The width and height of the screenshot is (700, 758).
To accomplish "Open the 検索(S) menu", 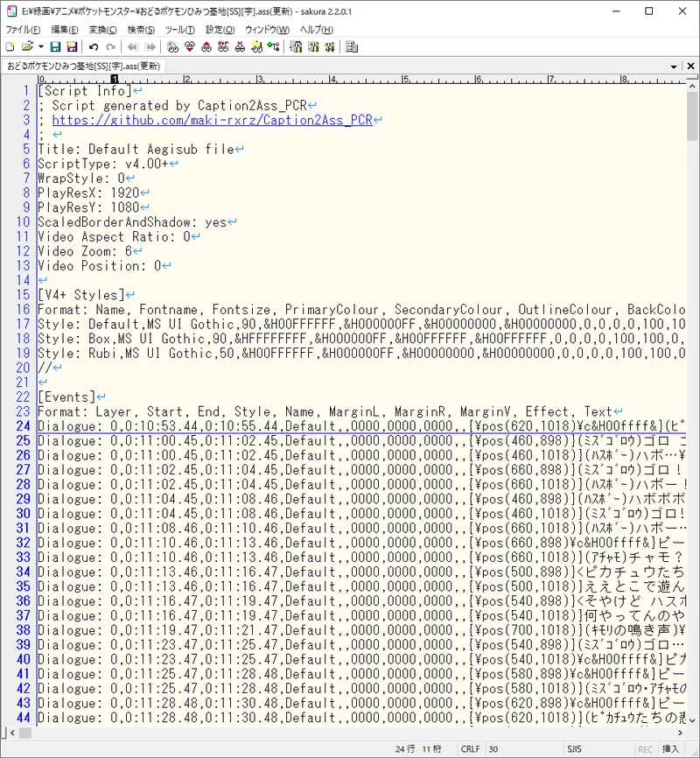I will click(142, 30).
